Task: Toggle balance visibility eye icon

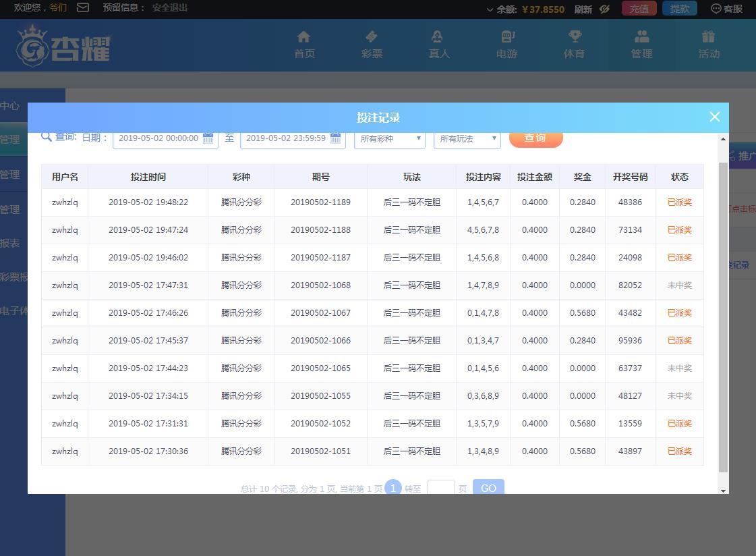Action: click(604, 9)
